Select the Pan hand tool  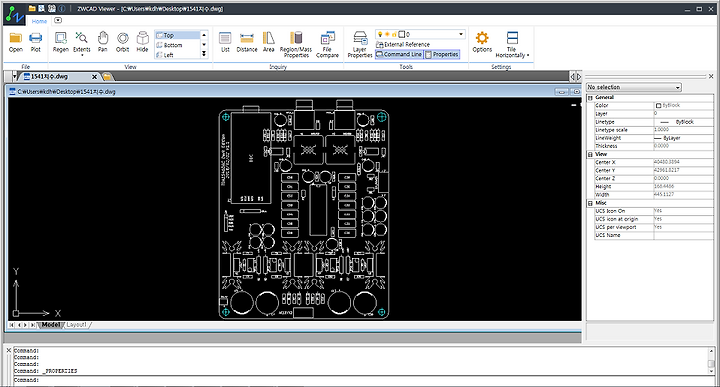pyautogui.click(x=102, y=42)
